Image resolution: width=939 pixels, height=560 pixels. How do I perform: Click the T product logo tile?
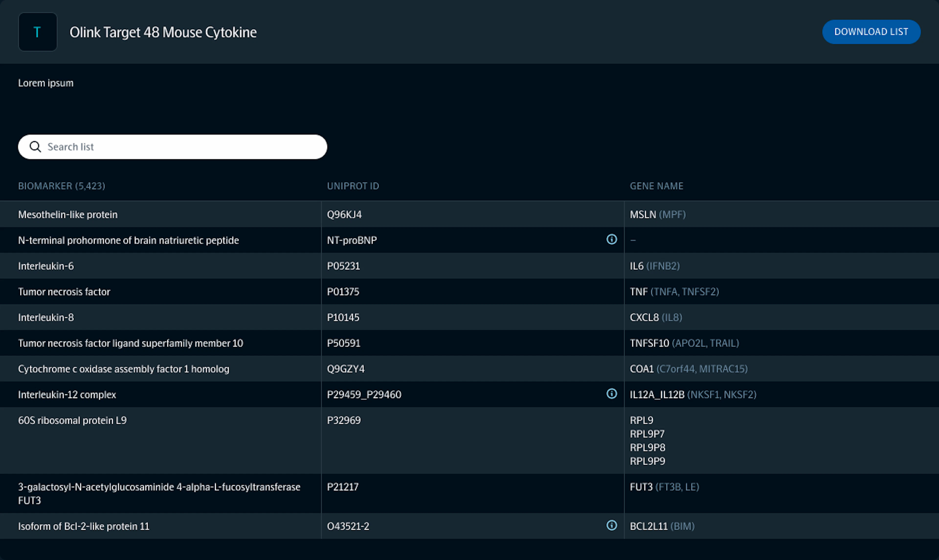click(x=38, y=32)
